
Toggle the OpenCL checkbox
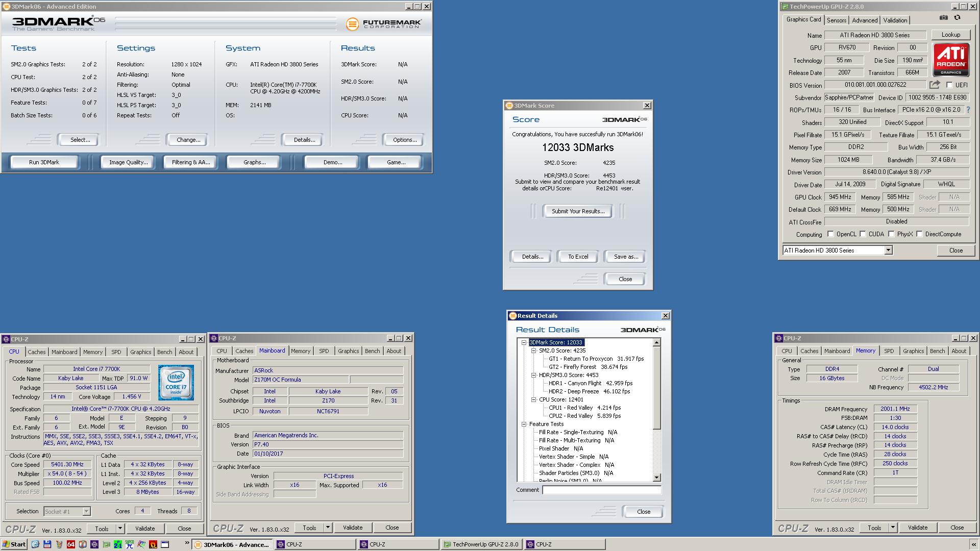(x=830, y=234)
